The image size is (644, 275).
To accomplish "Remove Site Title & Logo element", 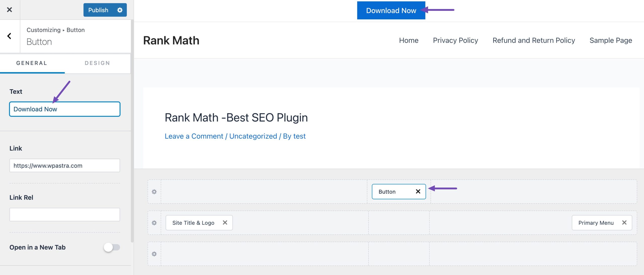I will [x=225, y=222].
